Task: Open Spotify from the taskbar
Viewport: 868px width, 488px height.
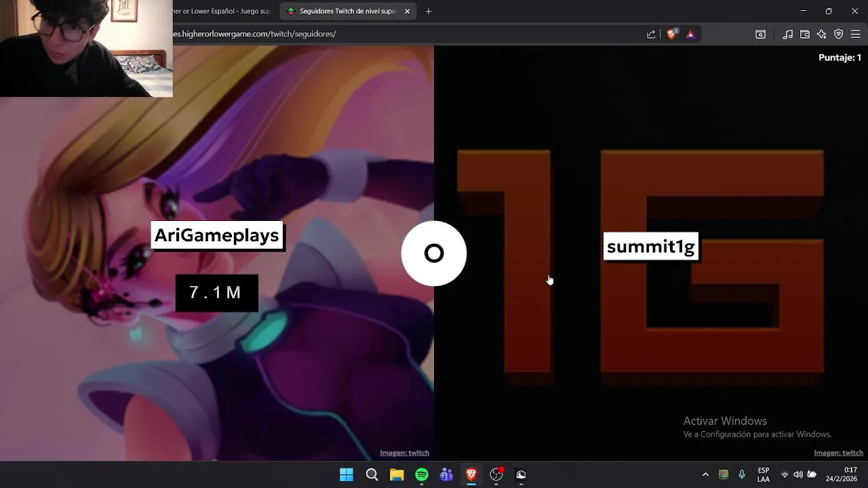Action: tap(422, 474)
